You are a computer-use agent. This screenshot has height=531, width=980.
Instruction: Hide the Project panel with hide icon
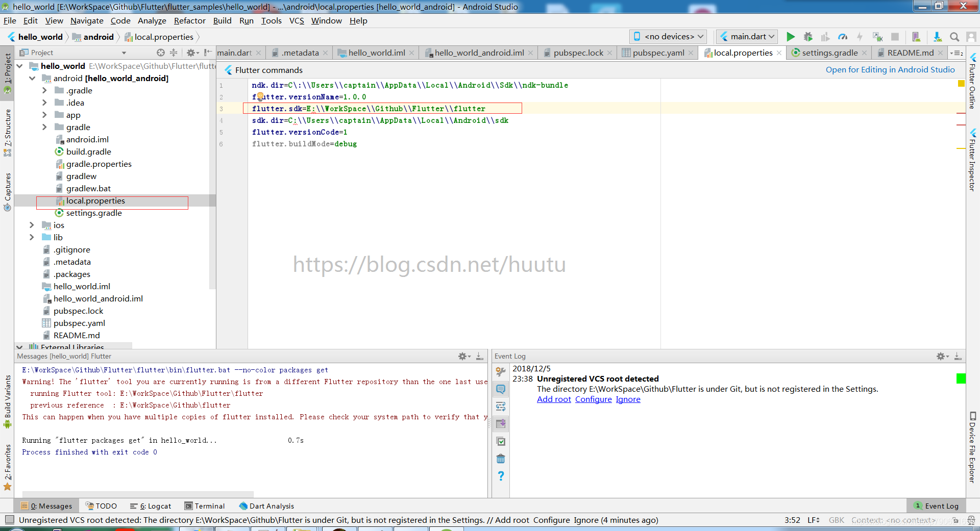(208, 53)
